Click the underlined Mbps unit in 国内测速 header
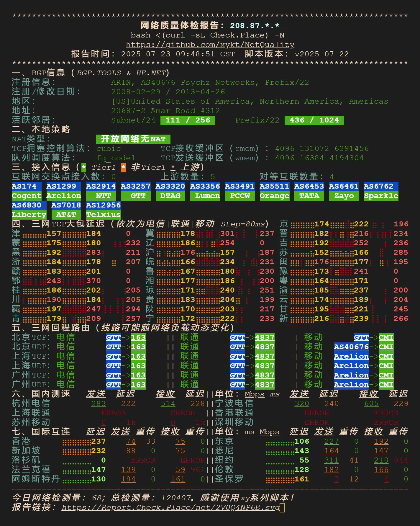420x526 pixels. coord(255,394)
